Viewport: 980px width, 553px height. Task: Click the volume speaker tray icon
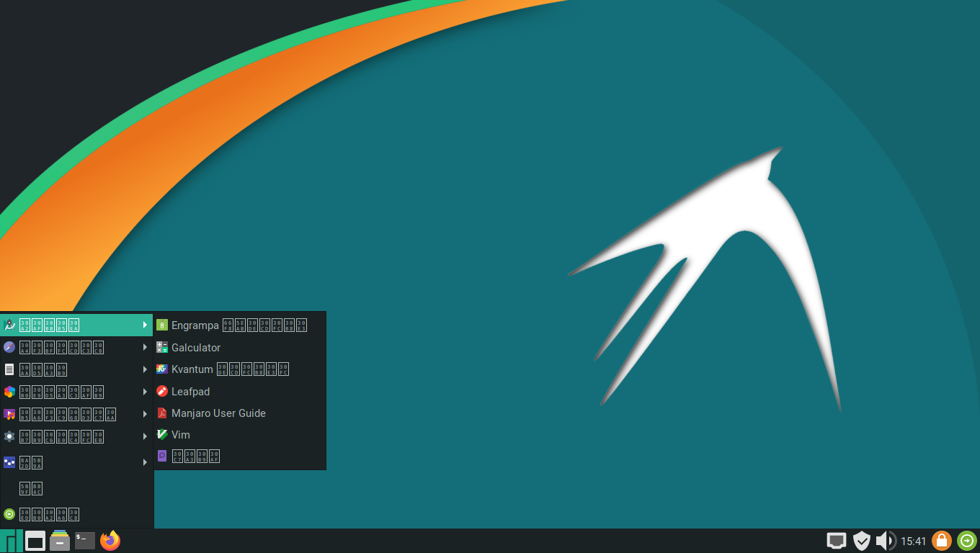[886, 541]
